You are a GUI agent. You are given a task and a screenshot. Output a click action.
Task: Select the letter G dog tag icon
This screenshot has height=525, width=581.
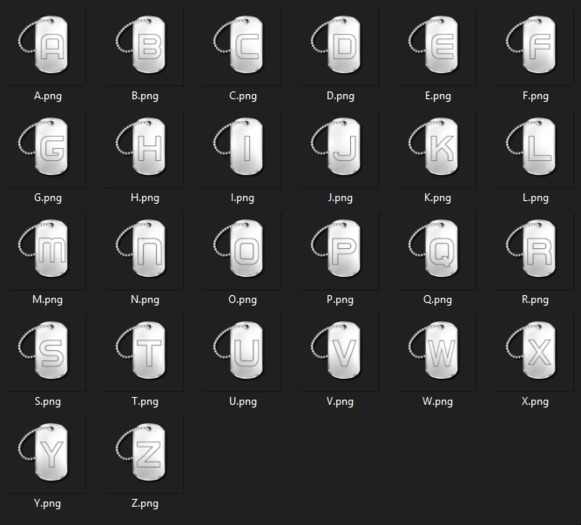(x=43, y=146)
